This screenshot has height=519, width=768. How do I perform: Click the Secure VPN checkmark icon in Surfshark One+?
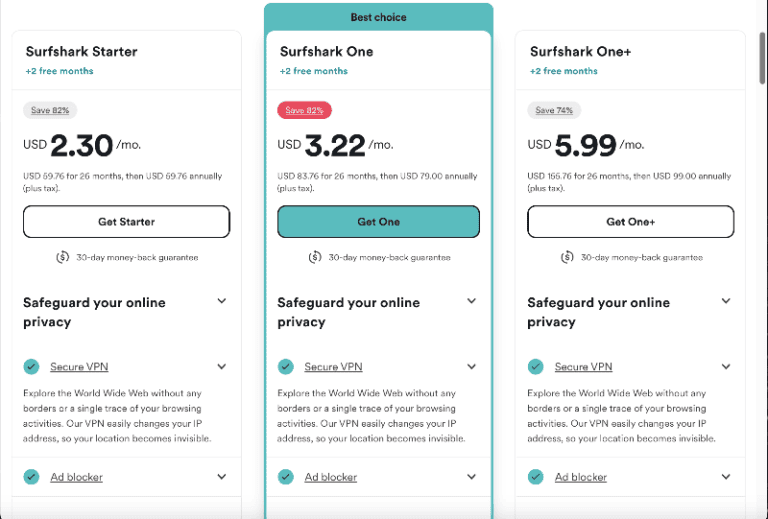point(536,367)
